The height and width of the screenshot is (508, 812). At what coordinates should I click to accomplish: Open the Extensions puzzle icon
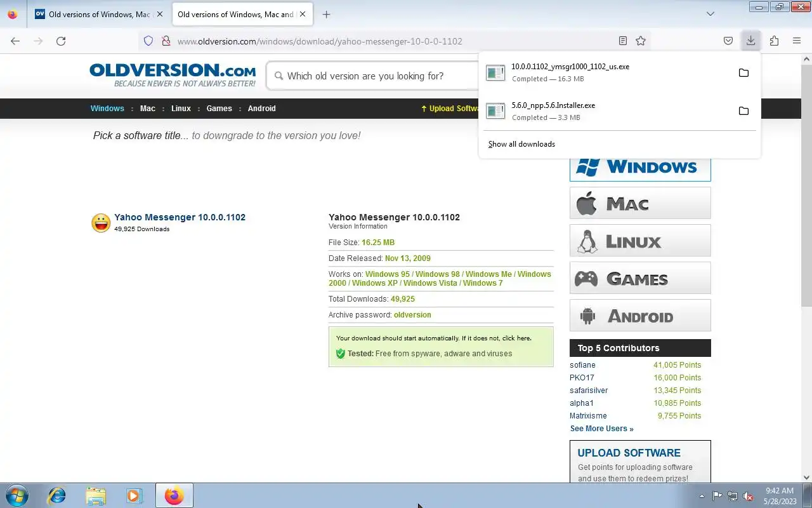[774, 41]
